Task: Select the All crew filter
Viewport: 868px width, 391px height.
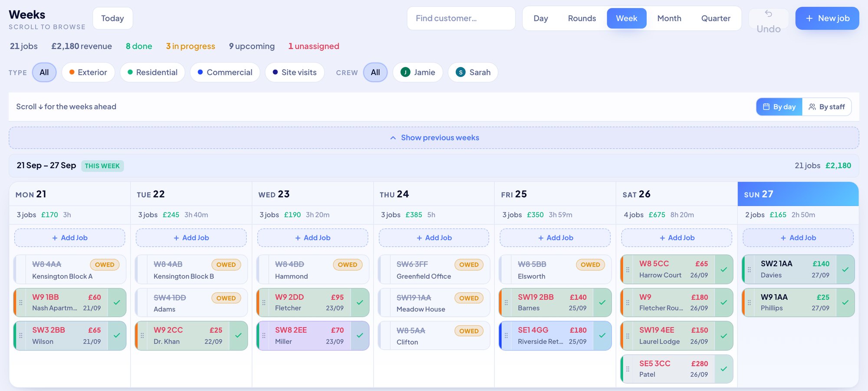Action: point(375,72)
